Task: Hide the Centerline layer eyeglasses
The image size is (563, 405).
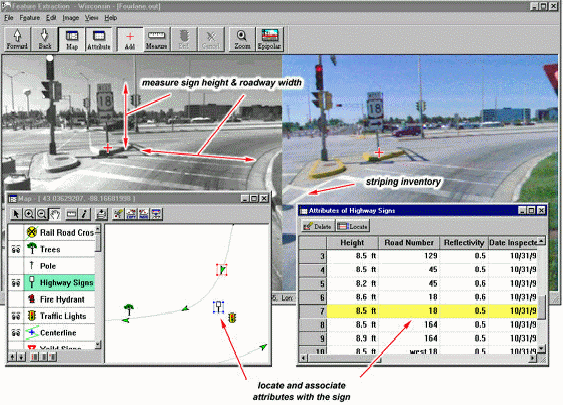Action: coord(16,333)
